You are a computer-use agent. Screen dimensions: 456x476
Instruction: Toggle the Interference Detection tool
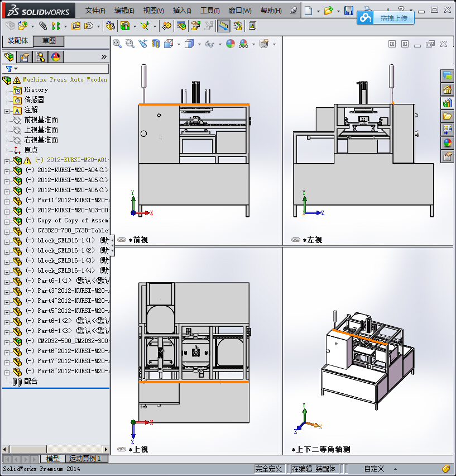[x=223, y=26]
